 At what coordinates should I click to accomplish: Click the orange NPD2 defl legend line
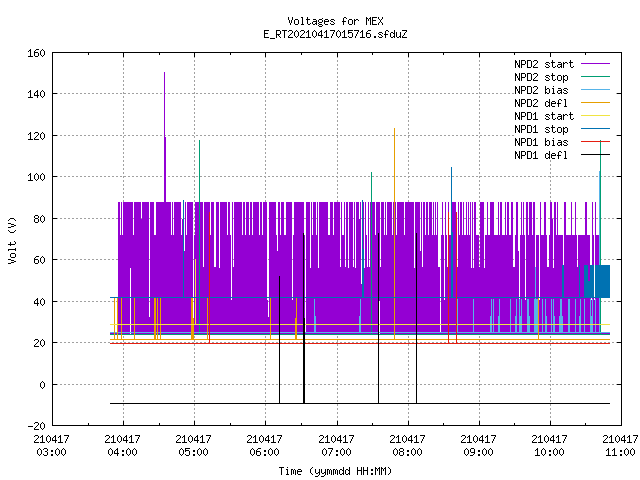[x=595, y=103]
